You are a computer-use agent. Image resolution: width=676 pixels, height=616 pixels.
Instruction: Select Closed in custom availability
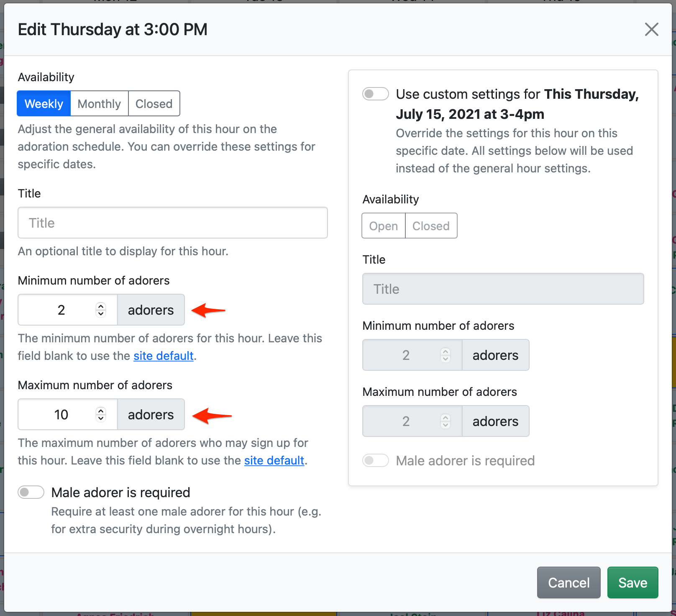(x=431, y=226)
